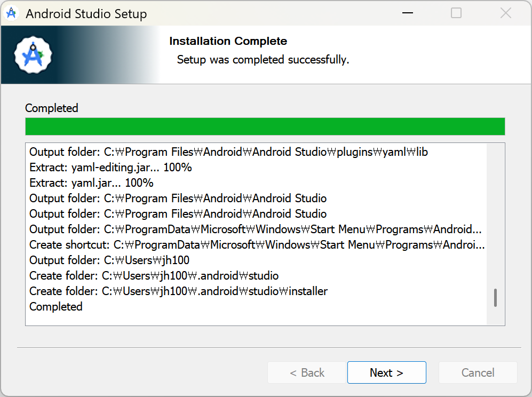Click the < Back button
This screenshot has width=532, height=397.
coord(307,372)
